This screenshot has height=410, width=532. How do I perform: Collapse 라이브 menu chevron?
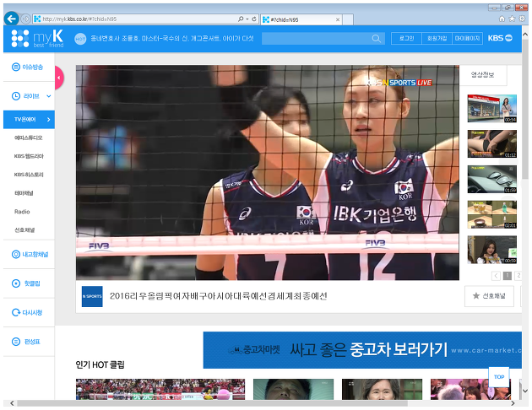point(48,96)
